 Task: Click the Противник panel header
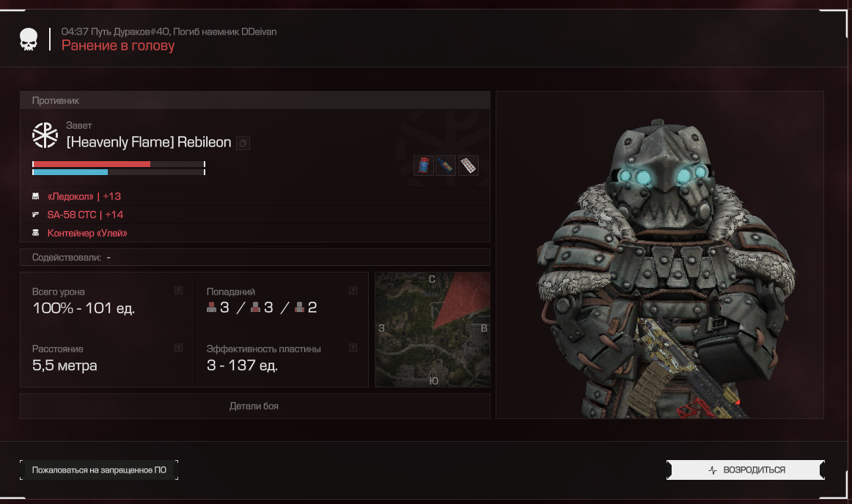coord(255,100)
